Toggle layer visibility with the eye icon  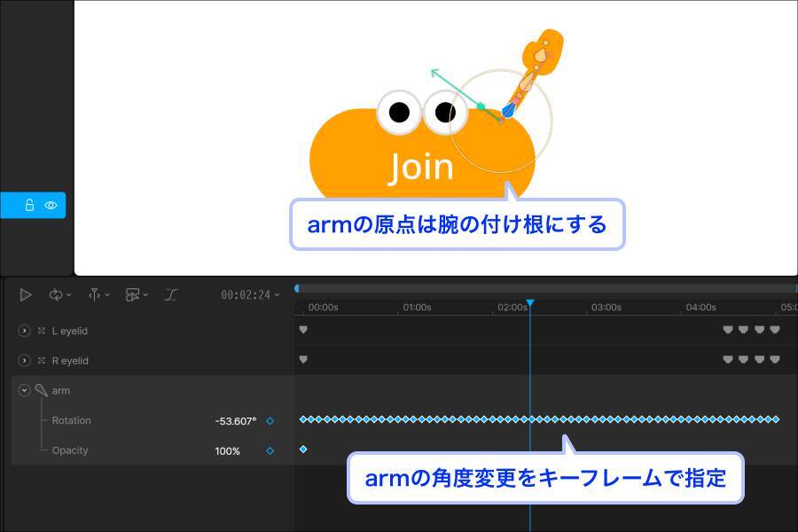pos(51,205)
